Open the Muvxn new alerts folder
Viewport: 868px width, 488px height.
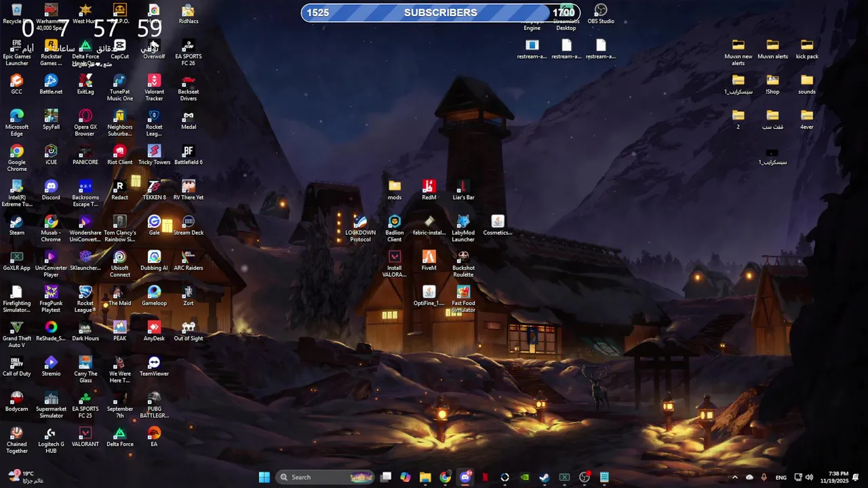pyautogui.click(x=738, y=52)
